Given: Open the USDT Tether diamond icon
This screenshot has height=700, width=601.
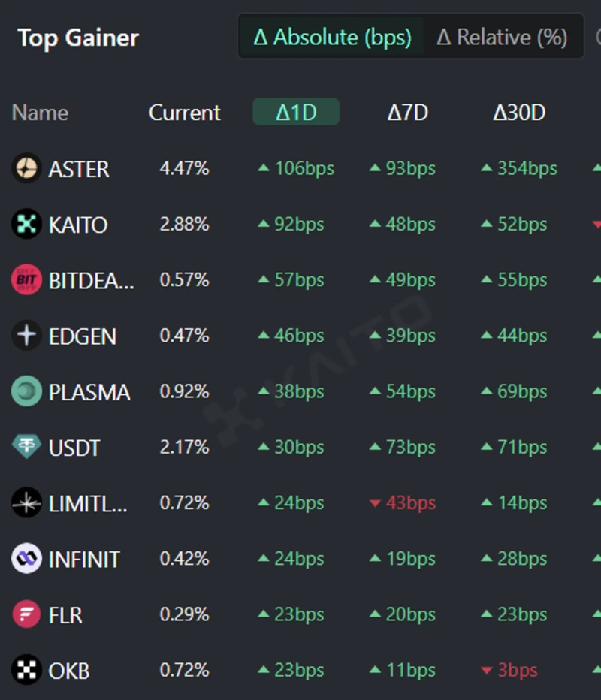Looking at the screenshot, I should [x=26, y=447].
